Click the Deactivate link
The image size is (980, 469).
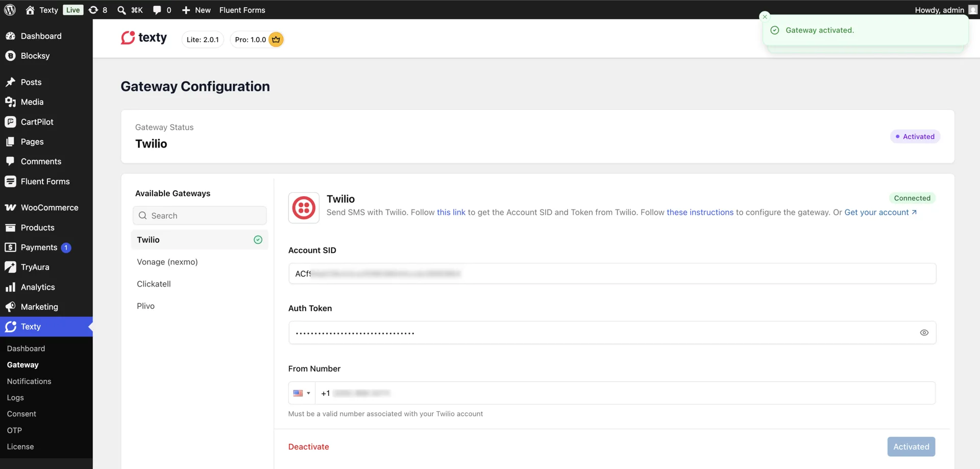tap(309, 447)
